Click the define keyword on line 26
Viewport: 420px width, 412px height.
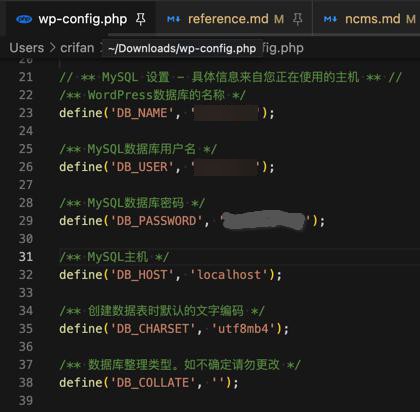(x=81, y=167)
